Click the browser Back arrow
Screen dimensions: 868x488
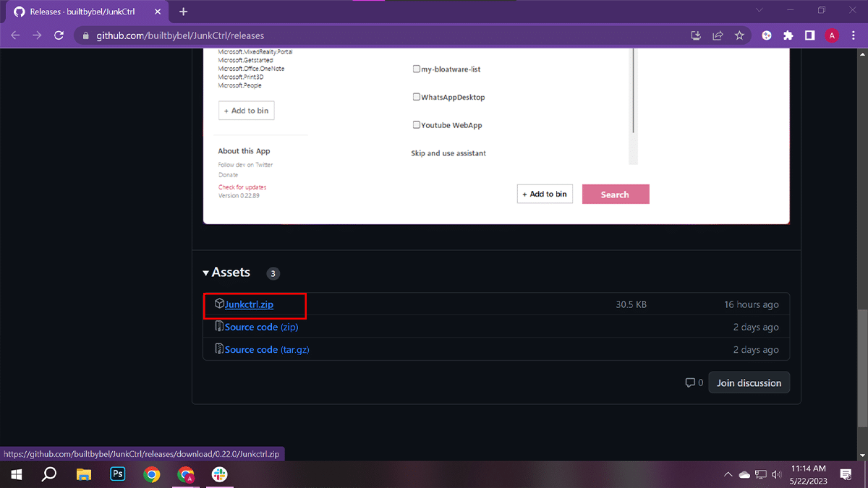pyautogui.click(x=15, y=35)
